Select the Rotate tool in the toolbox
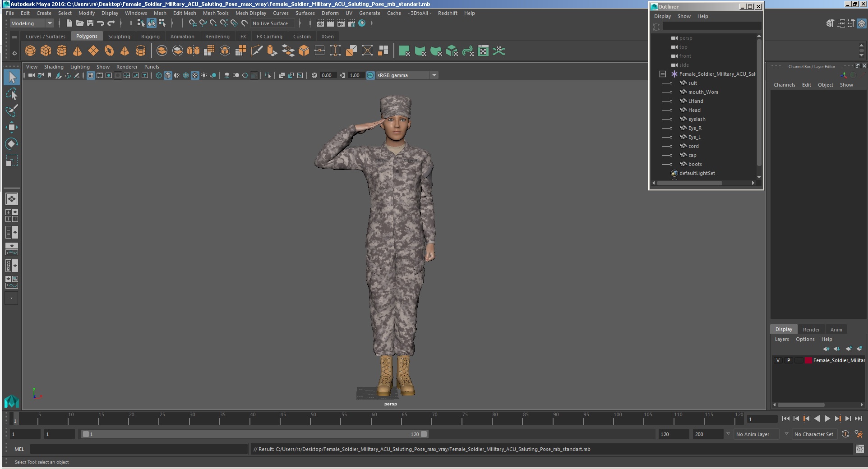The image size is (868, 469). 12,144
